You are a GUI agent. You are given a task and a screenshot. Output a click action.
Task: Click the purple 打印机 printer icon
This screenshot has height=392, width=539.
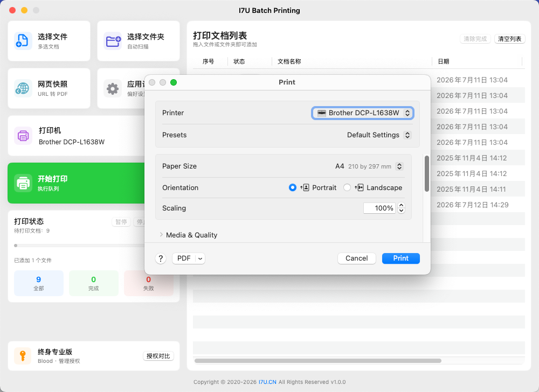click(23, 136)
